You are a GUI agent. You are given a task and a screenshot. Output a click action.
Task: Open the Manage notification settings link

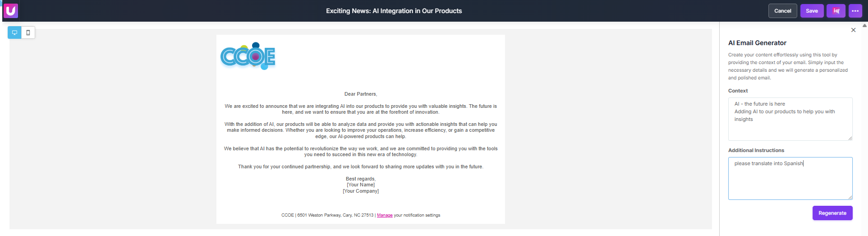pyautogui.click(x=385, y=215)
